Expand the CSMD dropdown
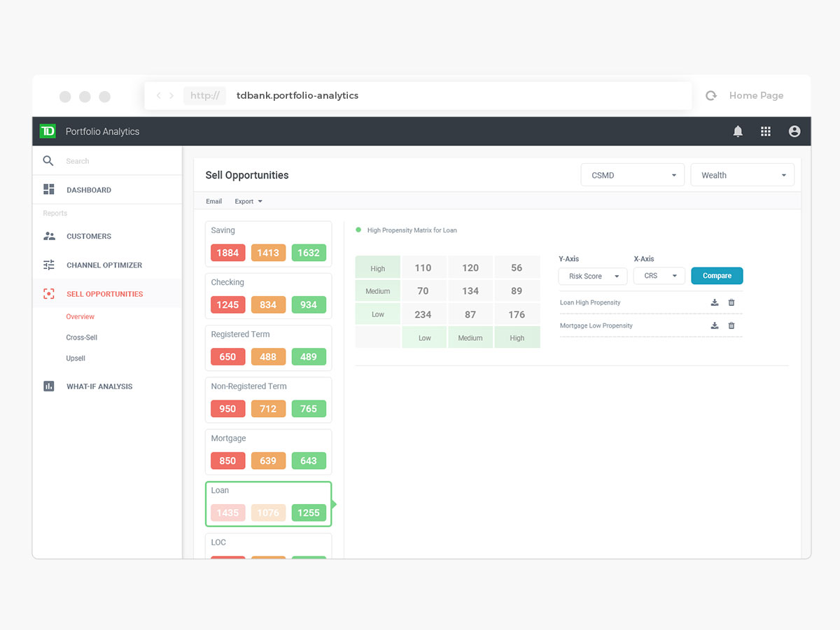 (x=632, y=175)
